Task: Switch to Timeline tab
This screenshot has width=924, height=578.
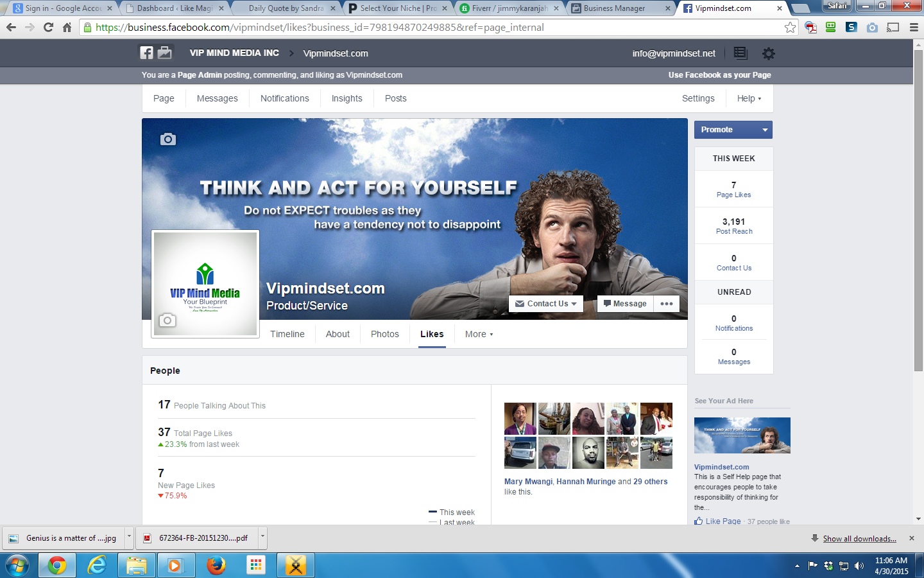Action: click(287, 334)
